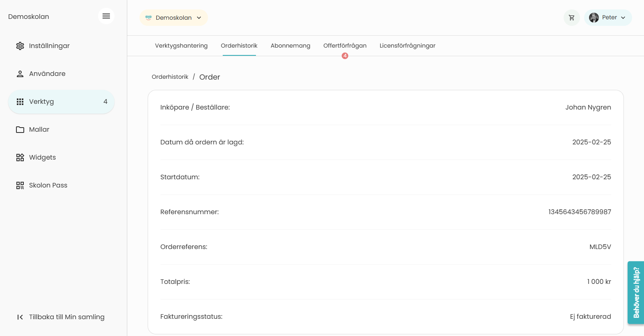Open the Peter user menu chevron

[x=623, y=18]
